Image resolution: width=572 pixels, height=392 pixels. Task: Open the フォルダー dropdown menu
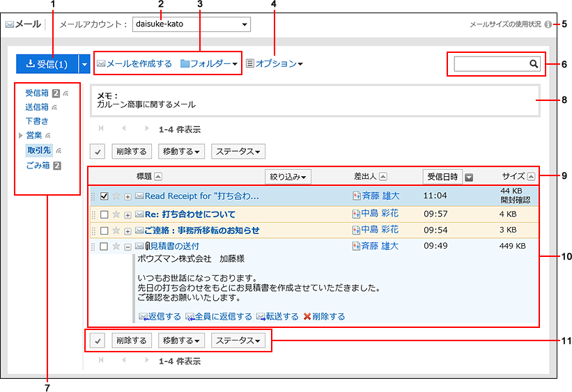click(x=209, y=63)
